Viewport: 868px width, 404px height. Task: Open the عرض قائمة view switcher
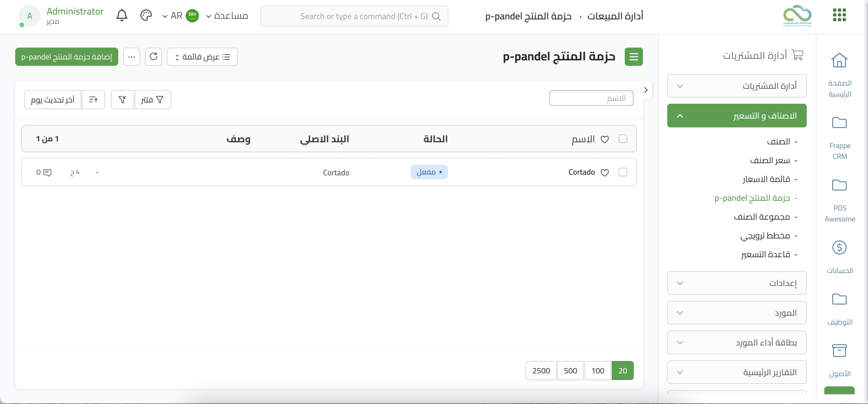click(202, 57)
